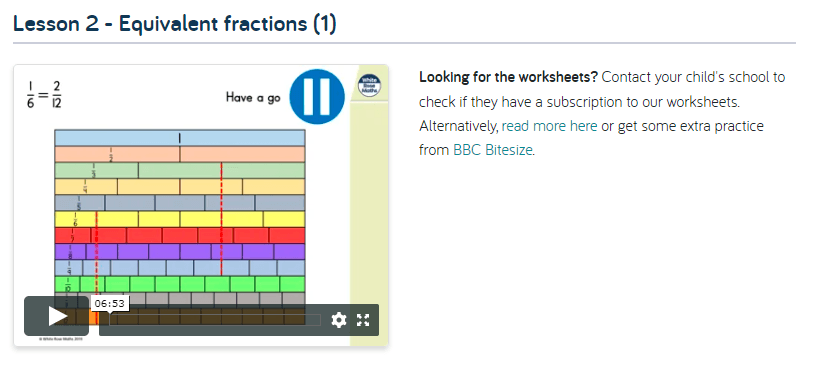
Task: Click the orange one-half bar labelled 1/2
Action: pos(117,154)
